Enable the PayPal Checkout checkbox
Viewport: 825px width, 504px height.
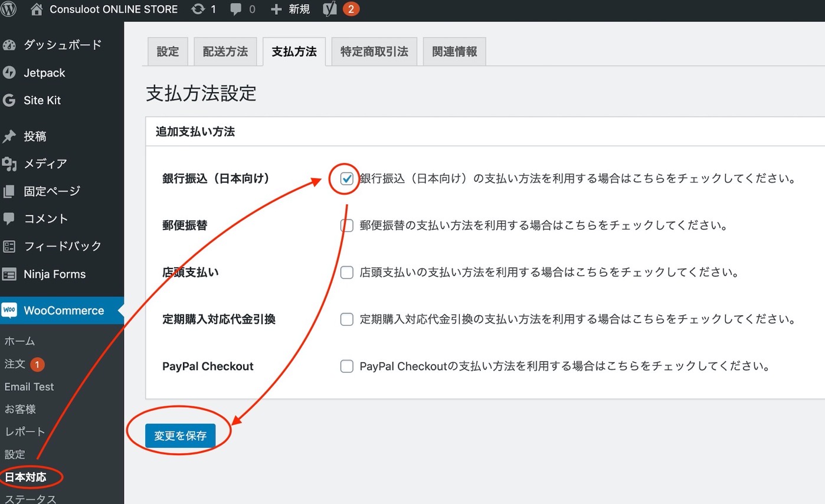[x=347, y=366]
